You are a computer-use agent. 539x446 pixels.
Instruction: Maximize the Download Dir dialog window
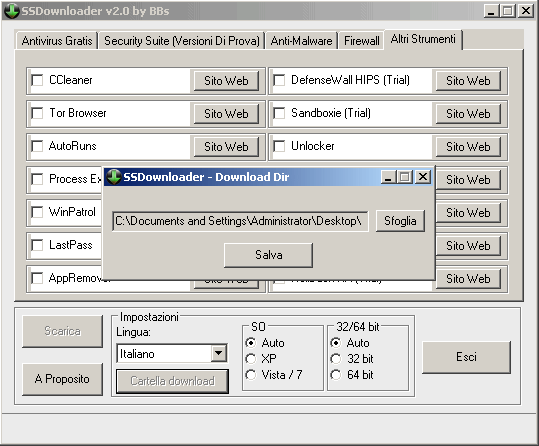tap(405, 177)
